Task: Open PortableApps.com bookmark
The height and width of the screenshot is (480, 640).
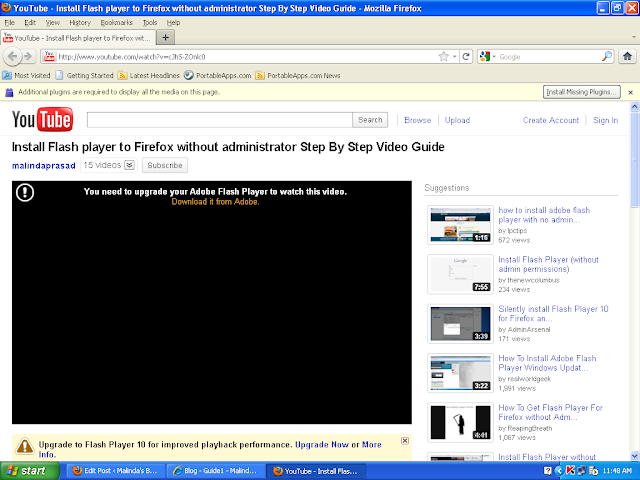Action: pyautogui.click(x=218, y=76)
